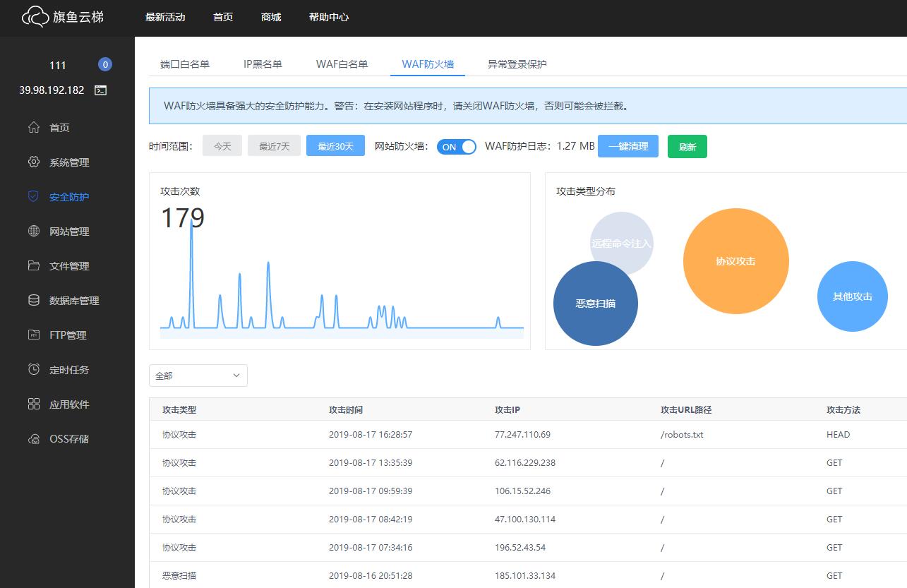Open the console icon next to 39.98.192.182
This screenshot has height=588, width=907.
pyautogui.click(x=101, y=90)
